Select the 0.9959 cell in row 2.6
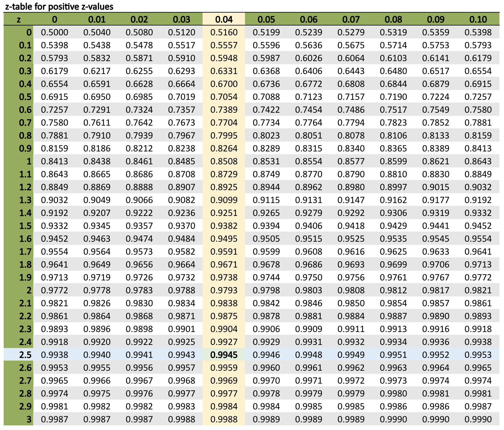Screen dimensions: 504x430 224,368
